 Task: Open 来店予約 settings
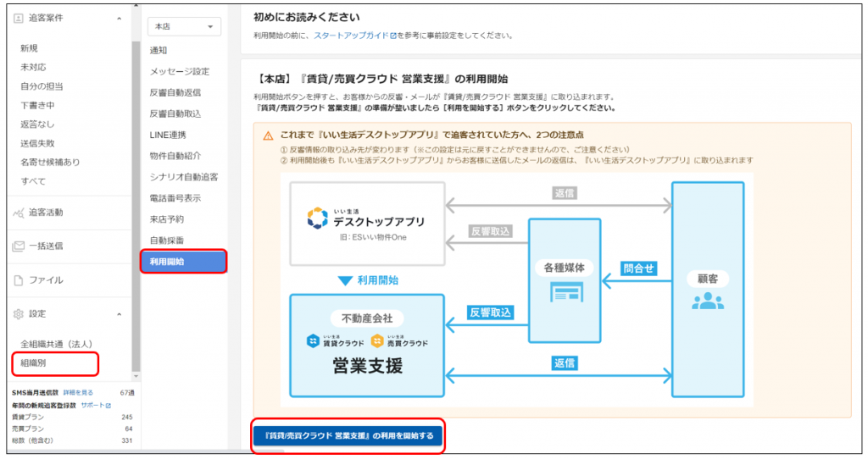pyautogui.click(x=167, y=219)
